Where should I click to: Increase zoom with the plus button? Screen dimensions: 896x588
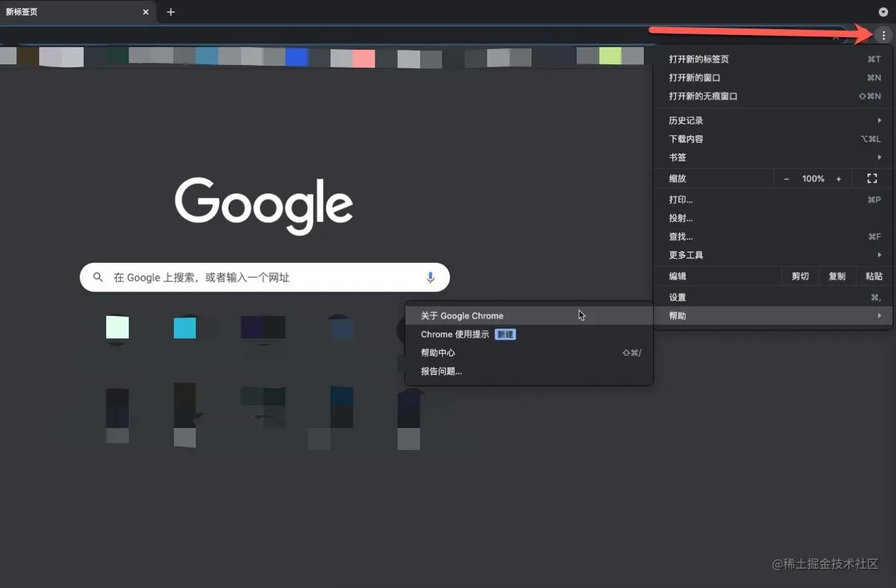[838, 179]
